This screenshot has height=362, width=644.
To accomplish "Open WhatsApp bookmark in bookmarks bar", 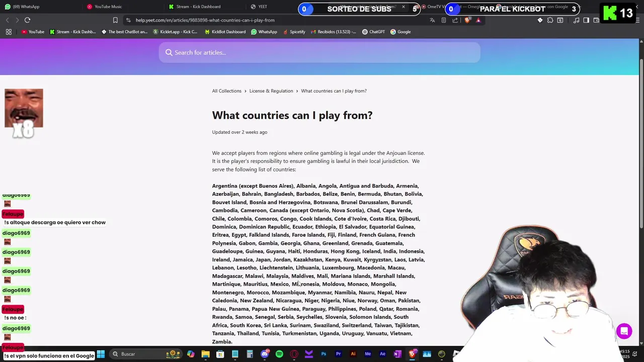I will tap(264, 32).
